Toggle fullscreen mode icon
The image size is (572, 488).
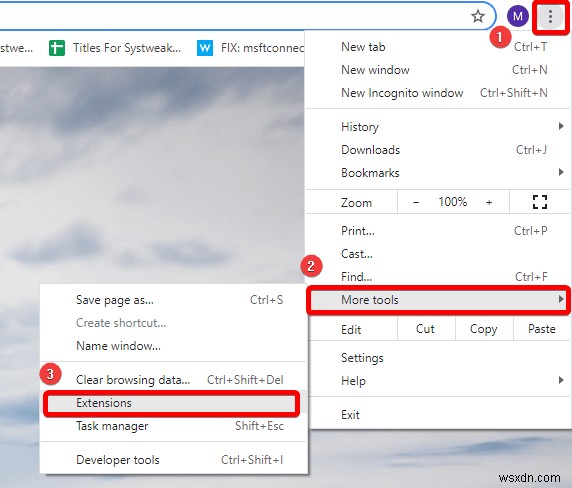540,202
